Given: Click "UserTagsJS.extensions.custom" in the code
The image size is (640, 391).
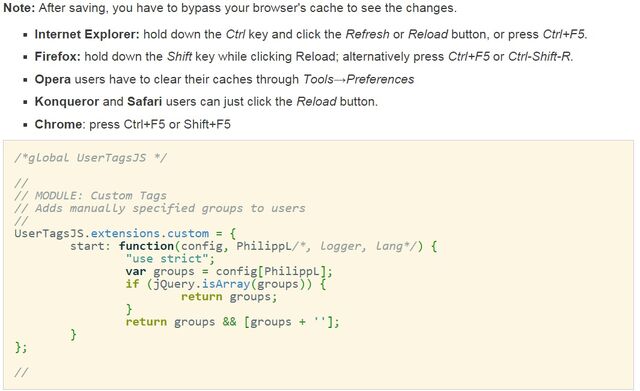Looking at the screenshot, I should (112, 233).
